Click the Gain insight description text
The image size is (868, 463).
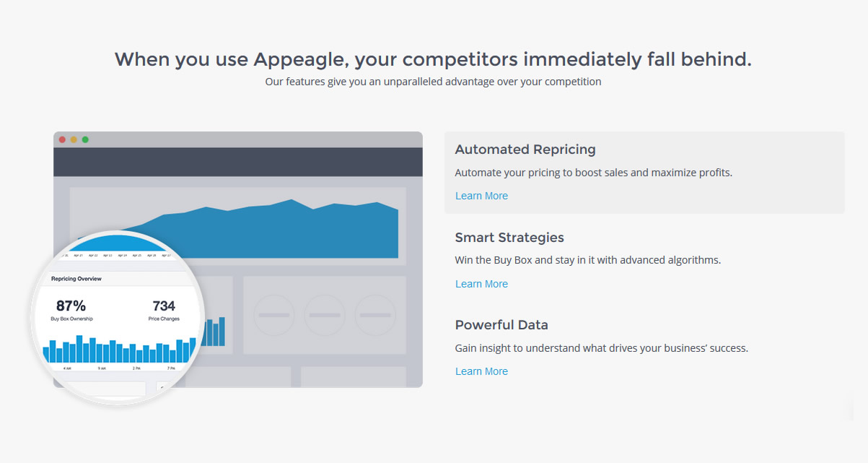(x=602, y=348)
